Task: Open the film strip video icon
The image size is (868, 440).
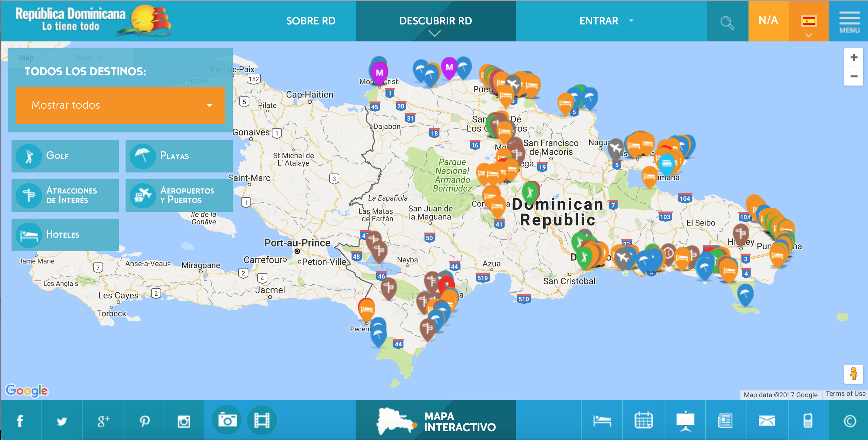Action: [x=262, y=420]
